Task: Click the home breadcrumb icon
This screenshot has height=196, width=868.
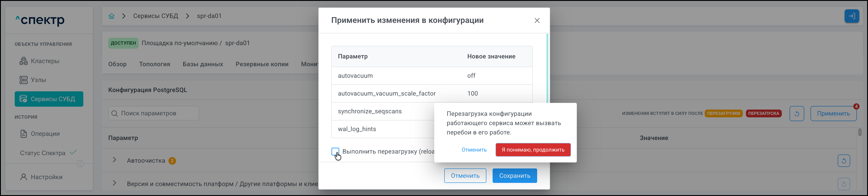Action: click(112, 16)
